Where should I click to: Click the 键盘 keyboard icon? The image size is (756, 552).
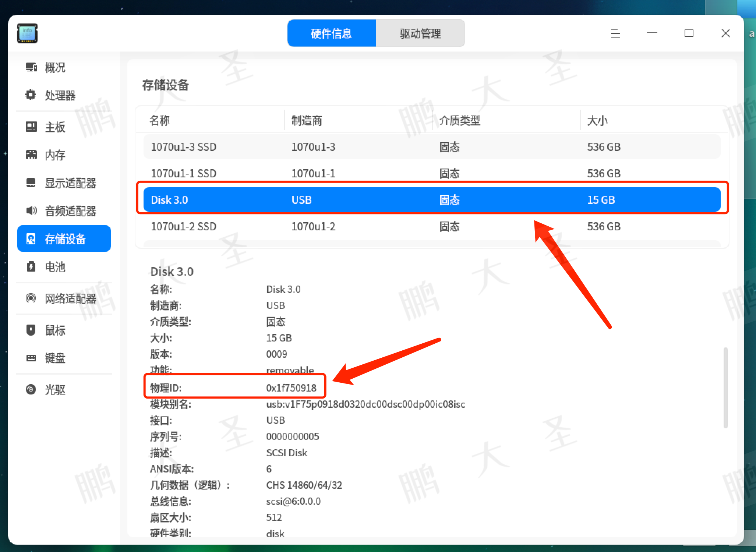31,358
